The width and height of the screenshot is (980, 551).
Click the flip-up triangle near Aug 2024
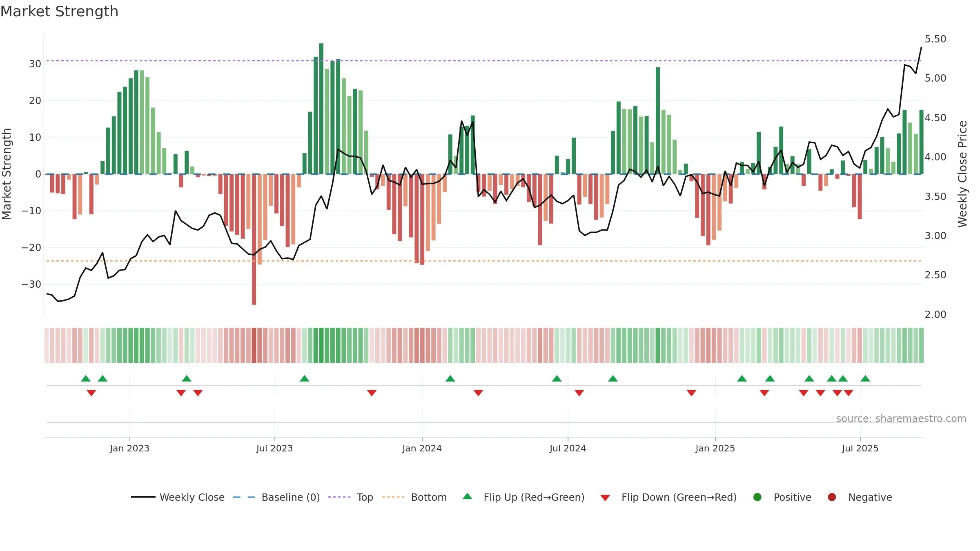click(613, 378)
